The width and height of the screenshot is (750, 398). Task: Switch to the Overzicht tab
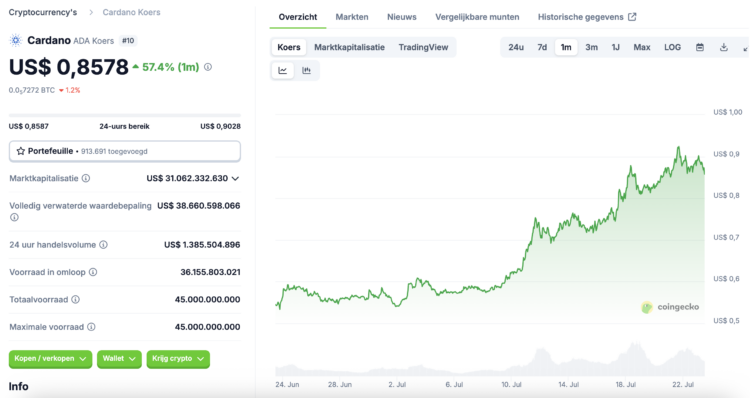298,17
